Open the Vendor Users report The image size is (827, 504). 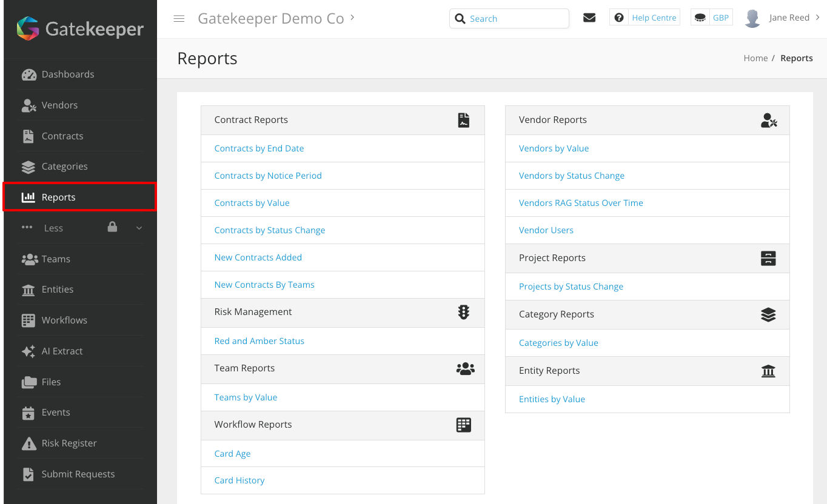pyautogui.click(x=546, y=230)
